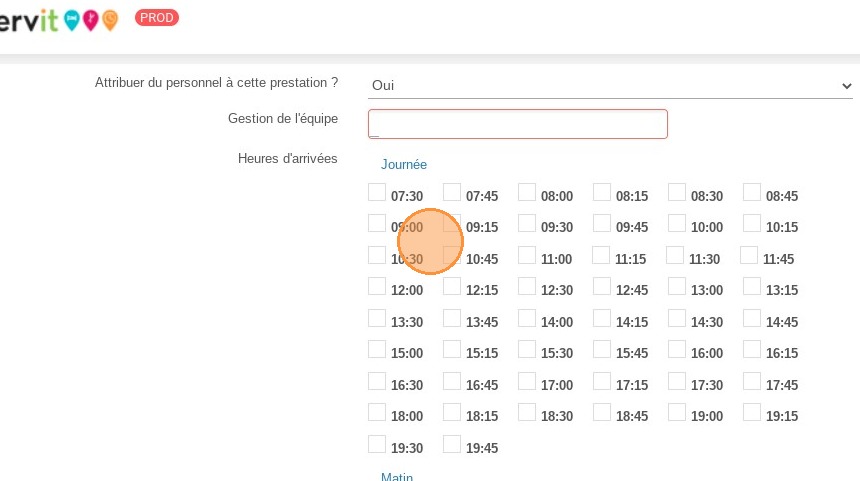Check the 12:00 arrival time box
Viewport: 860px width, 481px height.
[377, 286]
